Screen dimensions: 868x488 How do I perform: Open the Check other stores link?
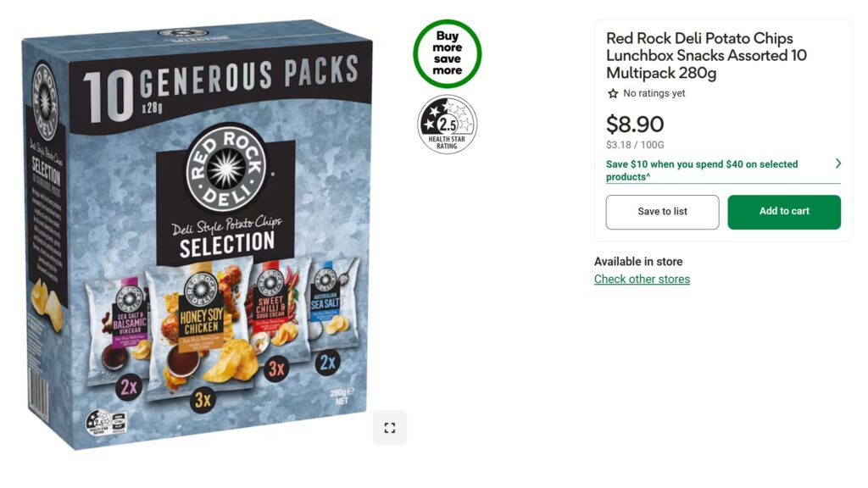point(643,279)
